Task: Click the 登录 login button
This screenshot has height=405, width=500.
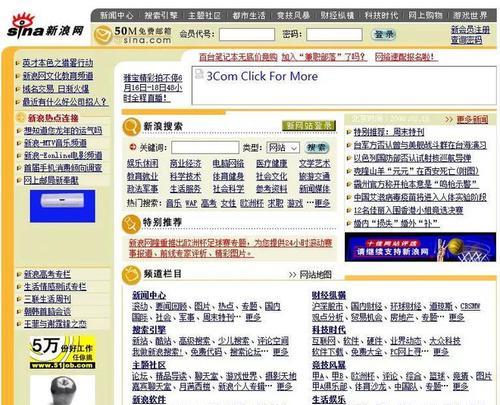Action: pyautogui.click(x=384, y=34)
